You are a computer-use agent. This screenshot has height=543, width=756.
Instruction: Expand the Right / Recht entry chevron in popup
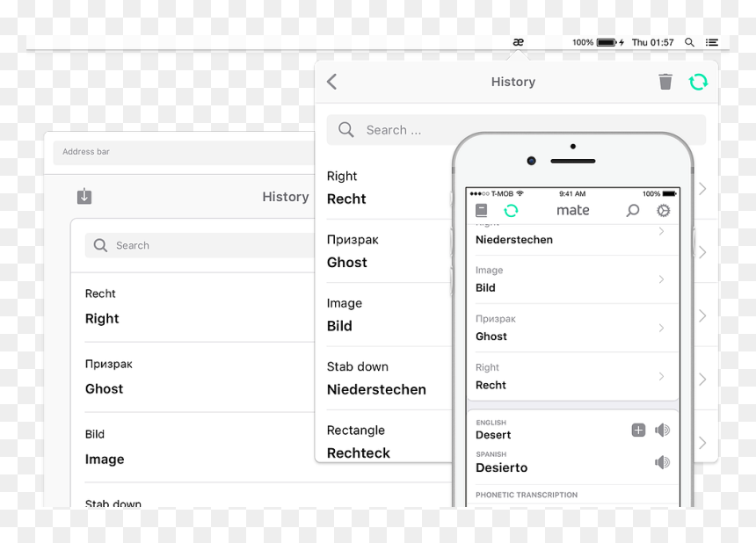click(702, 189)
